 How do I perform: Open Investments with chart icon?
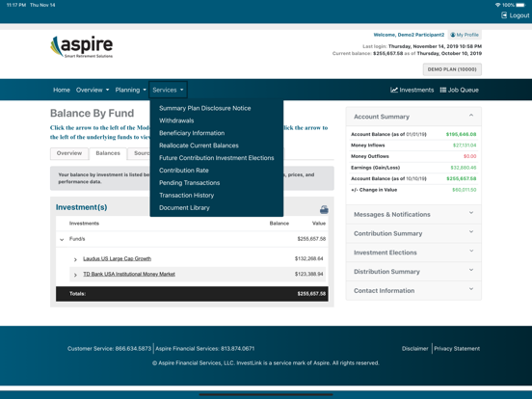tap(412, 90)
